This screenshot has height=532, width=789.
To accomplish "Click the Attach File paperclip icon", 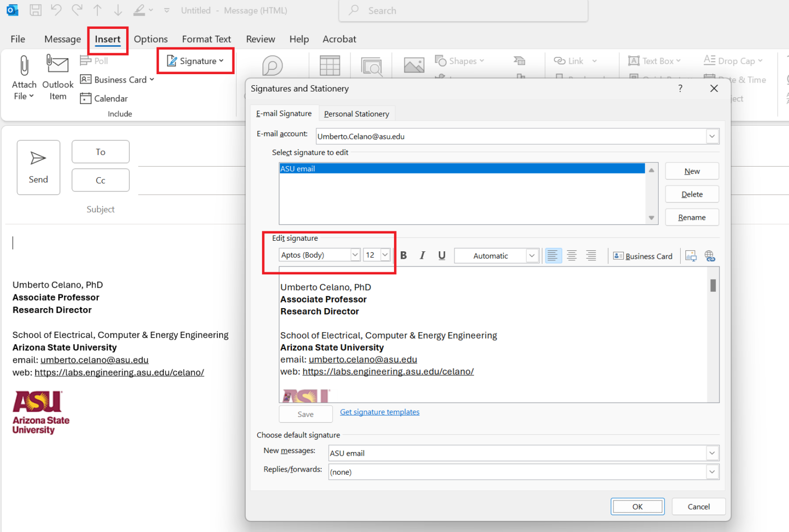I will pos(24,66).
